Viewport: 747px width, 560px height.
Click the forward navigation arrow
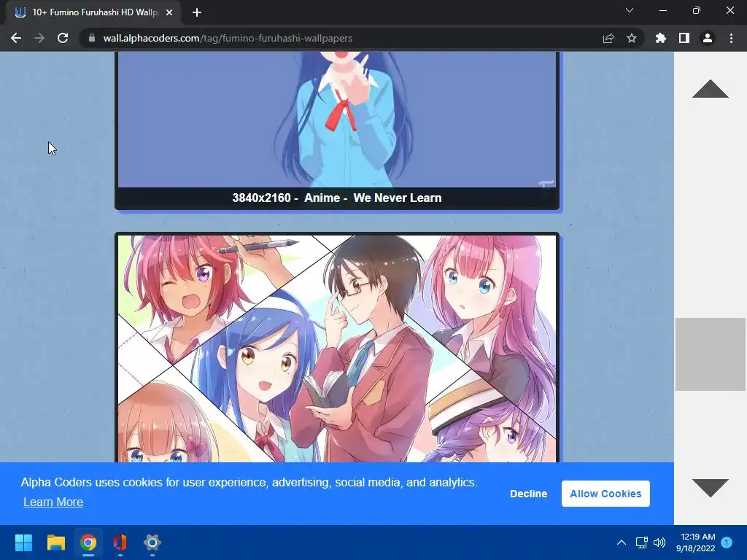39,38
